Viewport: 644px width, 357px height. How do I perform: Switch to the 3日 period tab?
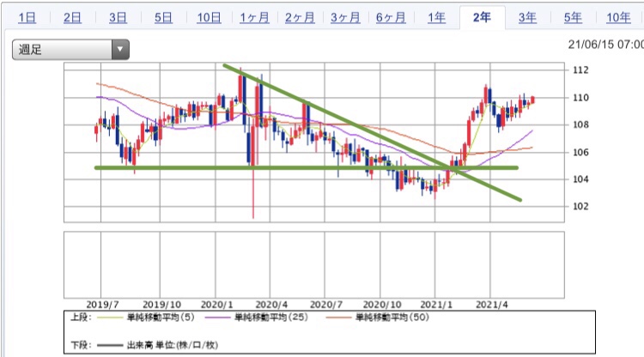118,18
